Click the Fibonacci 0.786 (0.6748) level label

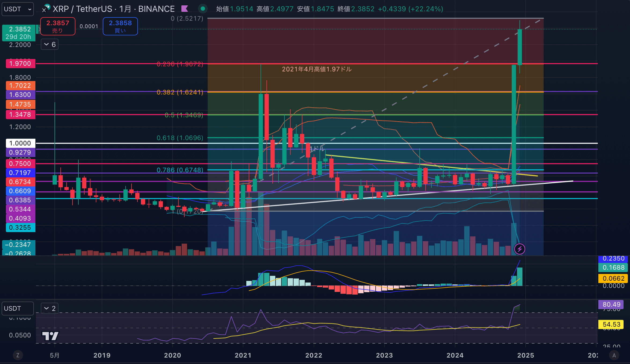click(180, 170)
